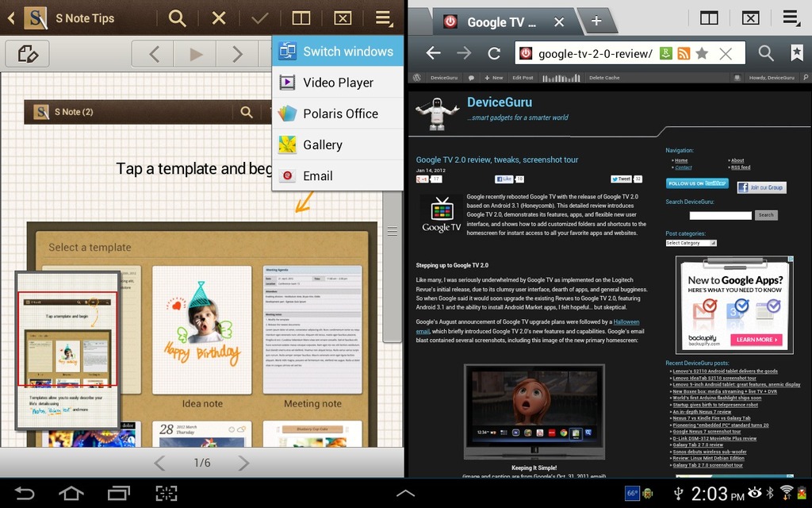Close the Google TV browser tab

[x=559, y=21]
